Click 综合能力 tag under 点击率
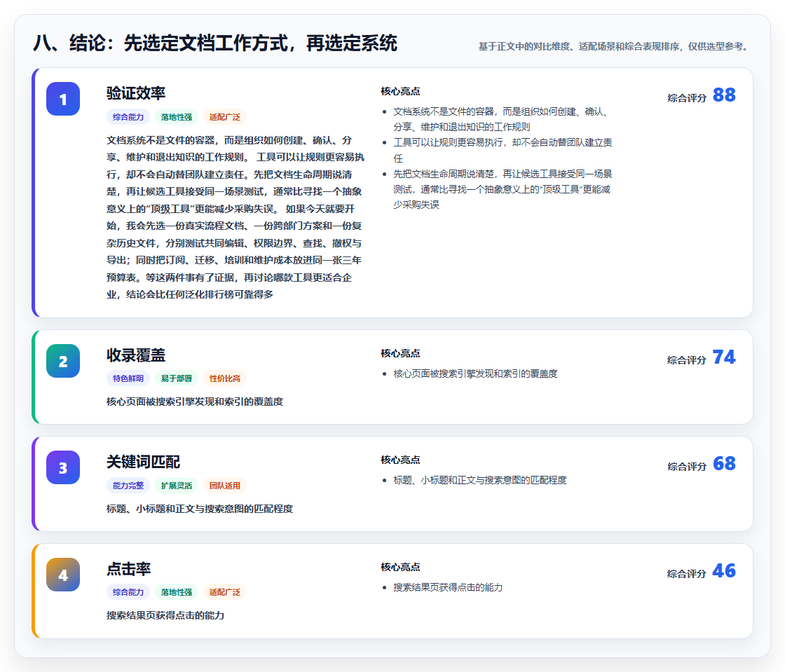 [128, 592]
